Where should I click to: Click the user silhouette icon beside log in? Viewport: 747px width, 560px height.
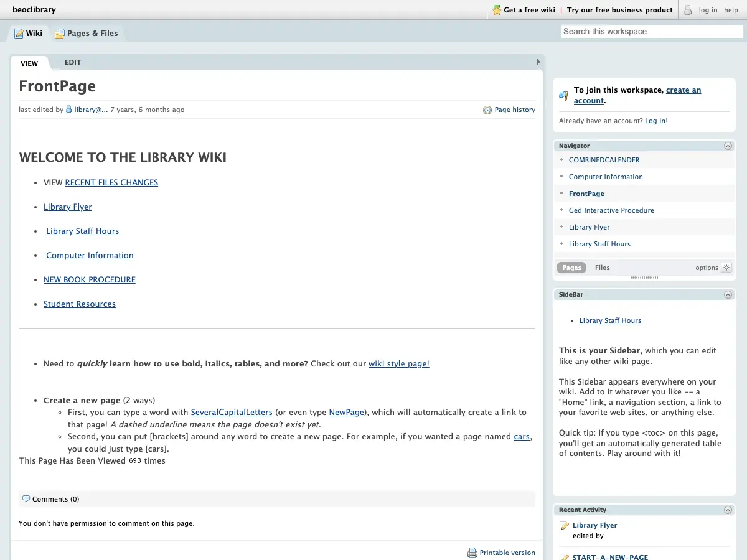click(688, 10)
